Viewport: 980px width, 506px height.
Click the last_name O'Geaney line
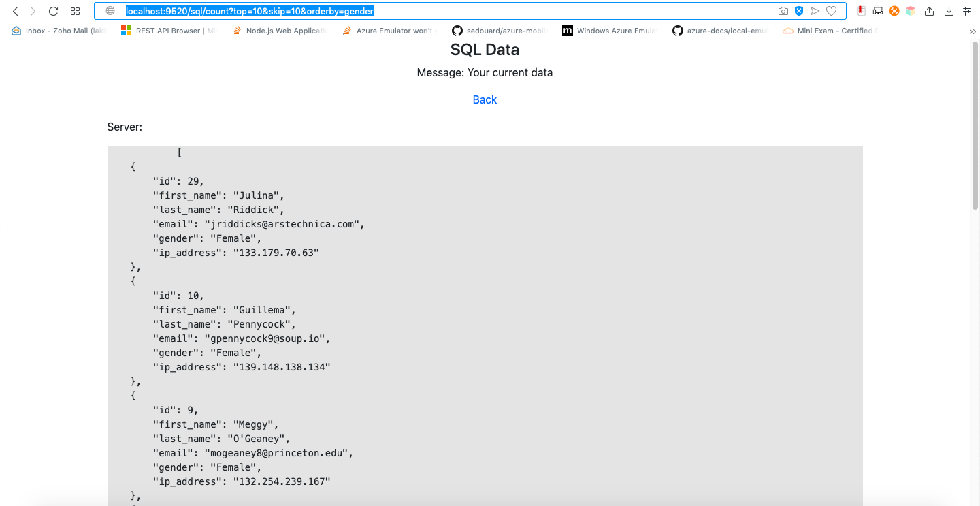pyautogui.click(x=221, y=439)
